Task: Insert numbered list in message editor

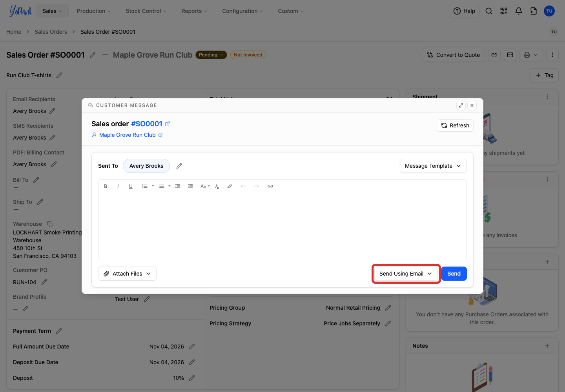Action: click(145, 186)
